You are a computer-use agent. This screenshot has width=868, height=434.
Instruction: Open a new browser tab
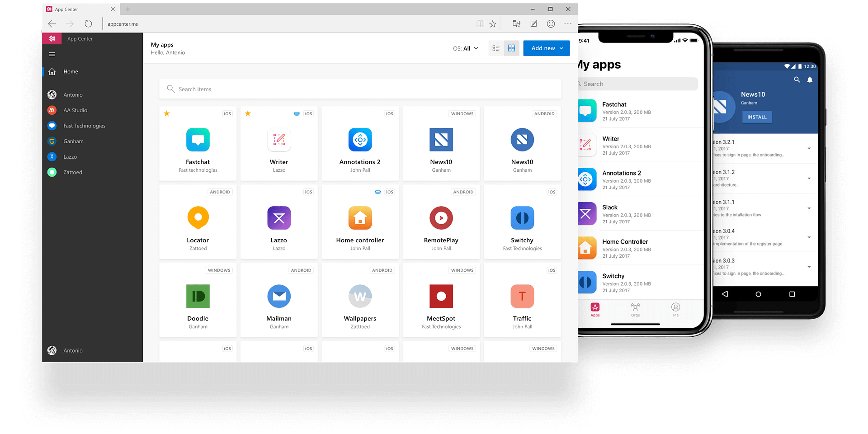[x=128, y=9]
